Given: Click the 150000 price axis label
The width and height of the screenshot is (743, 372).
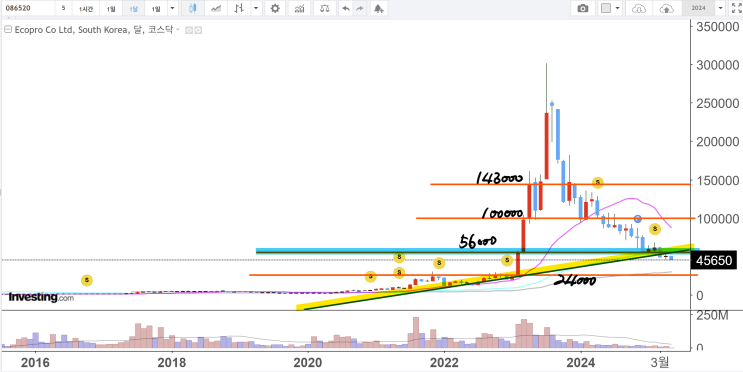Looking at the screenshot, I should click(717, 180).
